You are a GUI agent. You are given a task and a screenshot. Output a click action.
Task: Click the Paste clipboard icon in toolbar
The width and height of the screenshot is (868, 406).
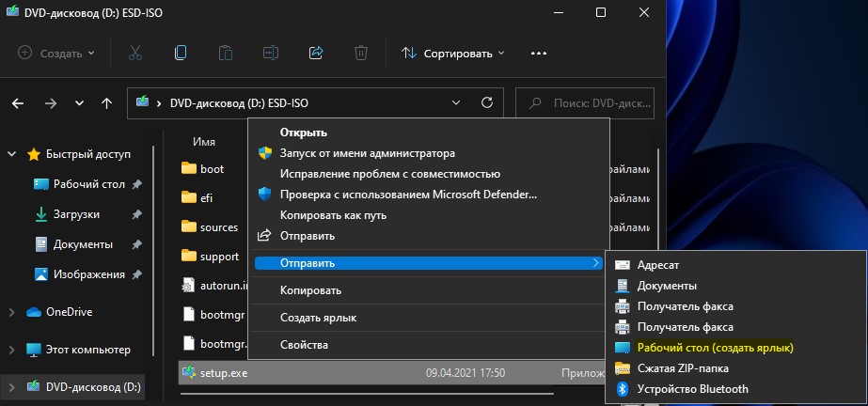(x=226, y=54)
